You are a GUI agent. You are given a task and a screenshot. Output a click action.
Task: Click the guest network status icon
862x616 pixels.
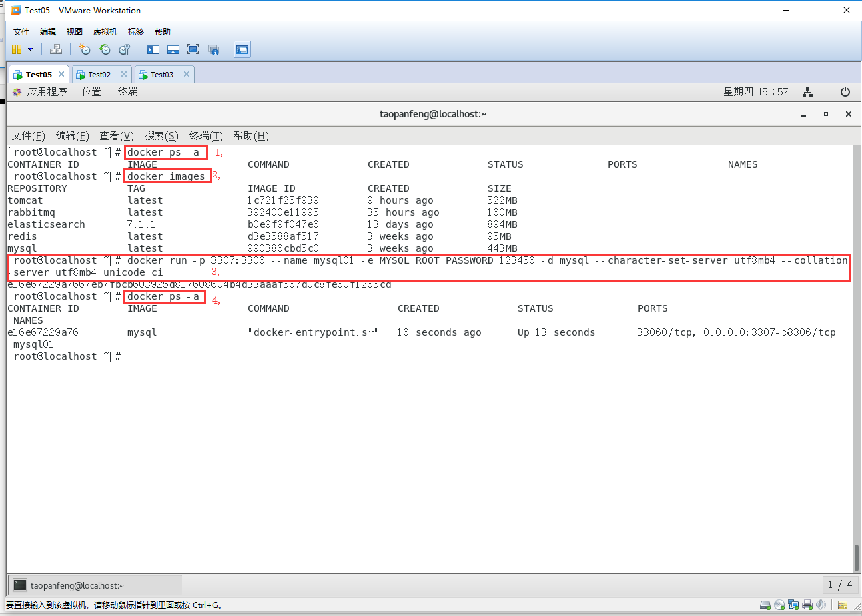(807, 92)
